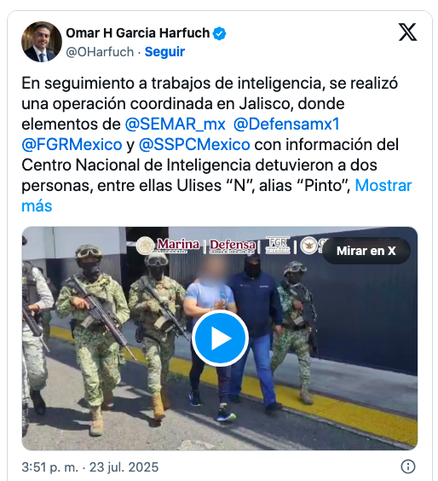Click the Marina logo in video overlay
This screenshot has width=438, height=481.
tap(168, 245)
